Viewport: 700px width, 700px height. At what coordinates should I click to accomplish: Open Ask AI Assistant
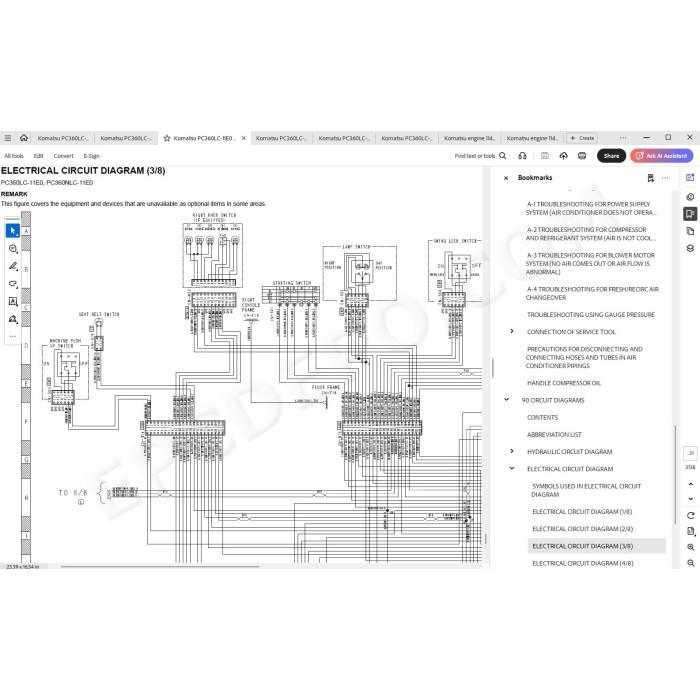tap(662, 156)
